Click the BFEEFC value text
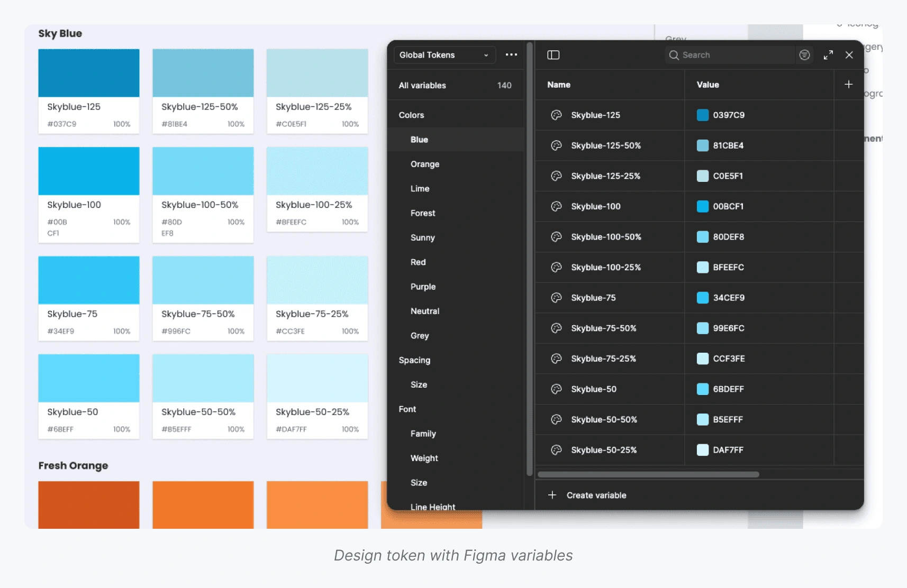 [x=728, y=268]
